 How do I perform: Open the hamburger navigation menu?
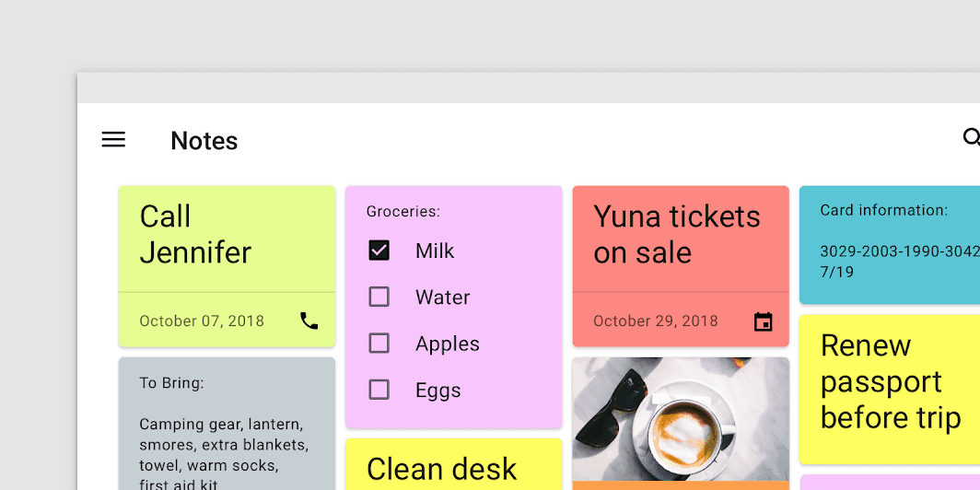pyautogui.click(x=114, y=140)
